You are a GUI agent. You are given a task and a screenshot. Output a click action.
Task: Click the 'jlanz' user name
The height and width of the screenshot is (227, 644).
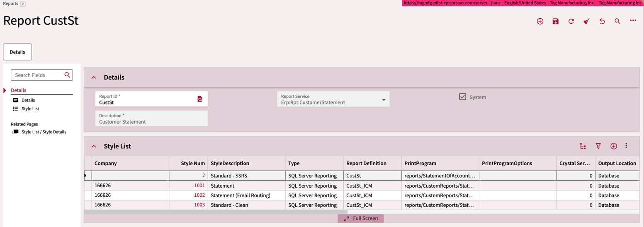pos(496,2)
